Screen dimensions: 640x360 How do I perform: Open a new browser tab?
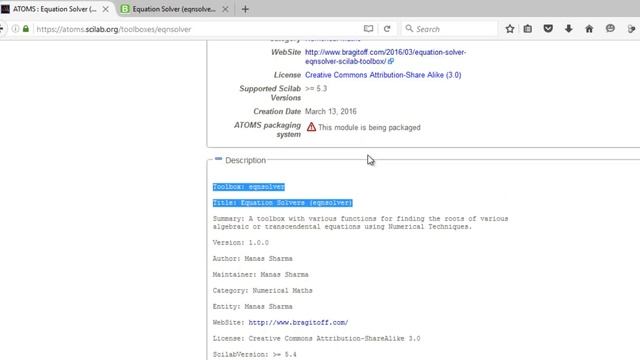point(245,9)
